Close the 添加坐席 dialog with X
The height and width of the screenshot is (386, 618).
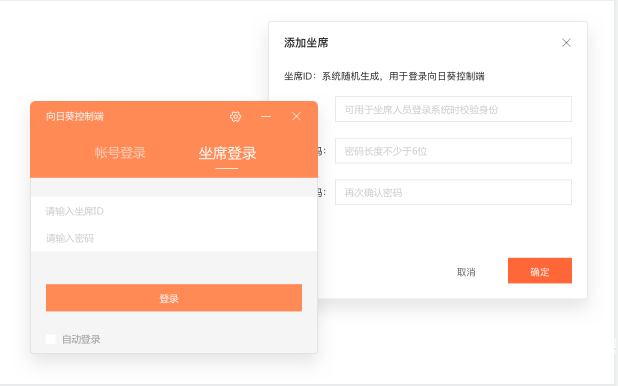tap(566, 43)
